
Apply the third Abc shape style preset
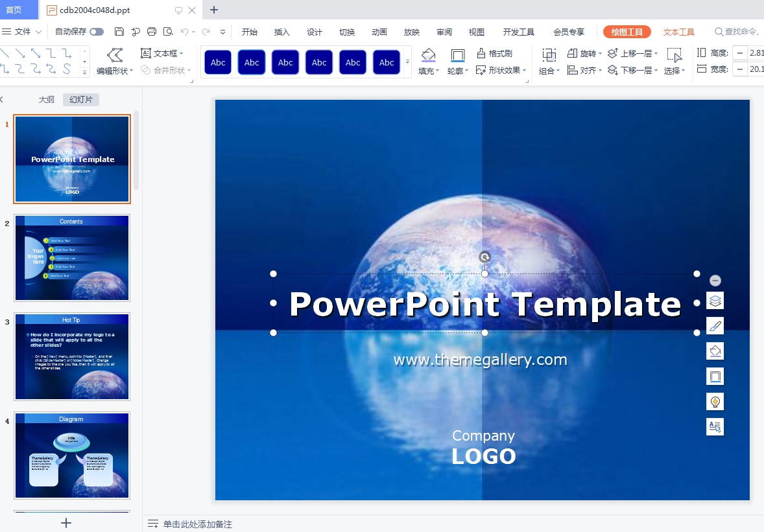click(x=285, y=62)
